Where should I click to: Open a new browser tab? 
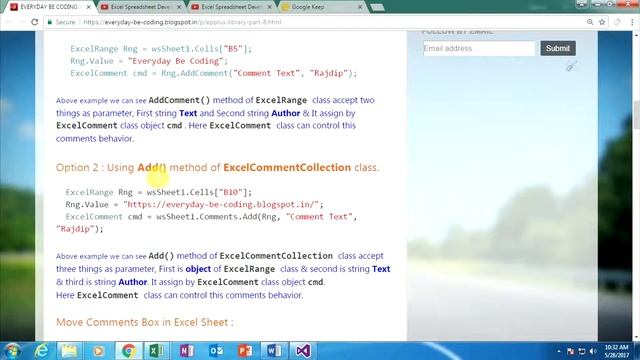[378, 7]
